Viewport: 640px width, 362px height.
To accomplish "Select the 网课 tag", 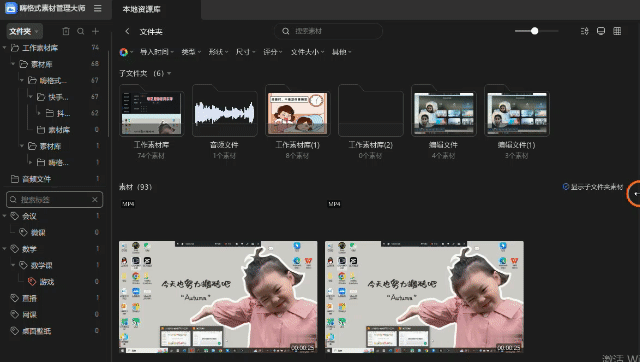I will point(29,315).
